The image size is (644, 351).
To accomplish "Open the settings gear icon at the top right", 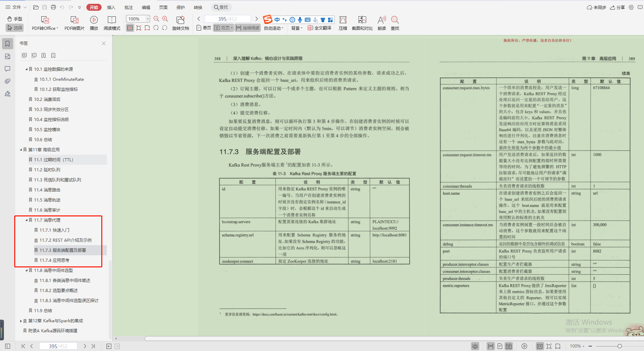I will coord(631,7).
